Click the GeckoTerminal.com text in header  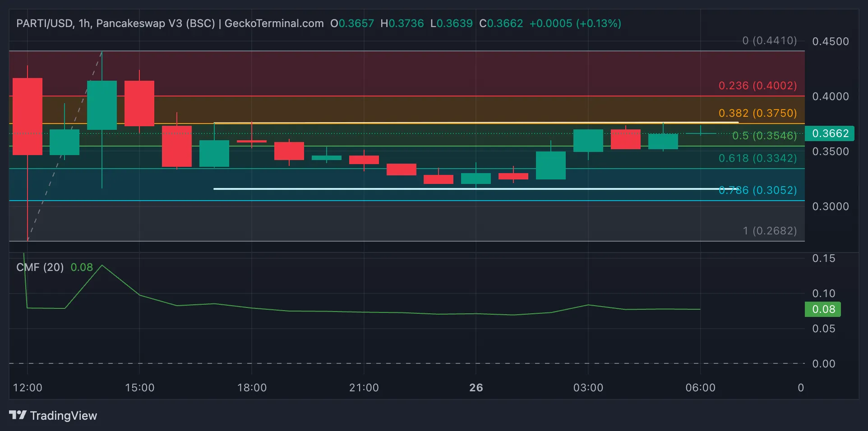(274, 23)
